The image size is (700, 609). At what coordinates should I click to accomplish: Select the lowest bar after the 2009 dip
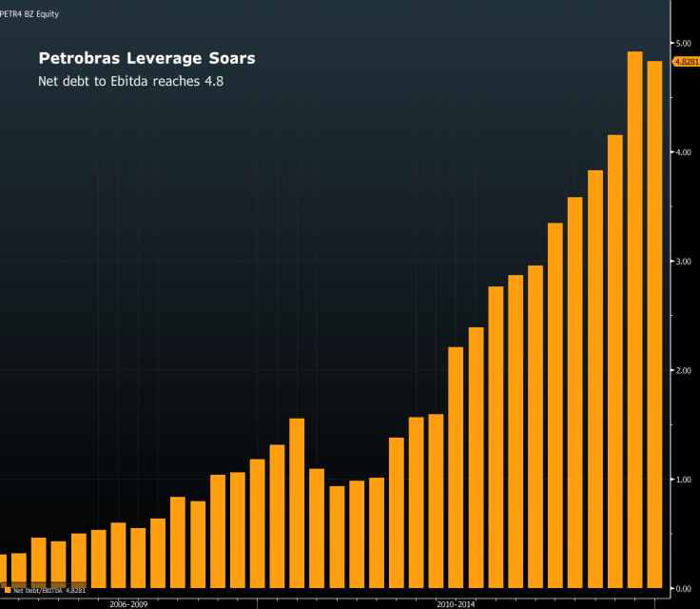(x=337, y=537)
